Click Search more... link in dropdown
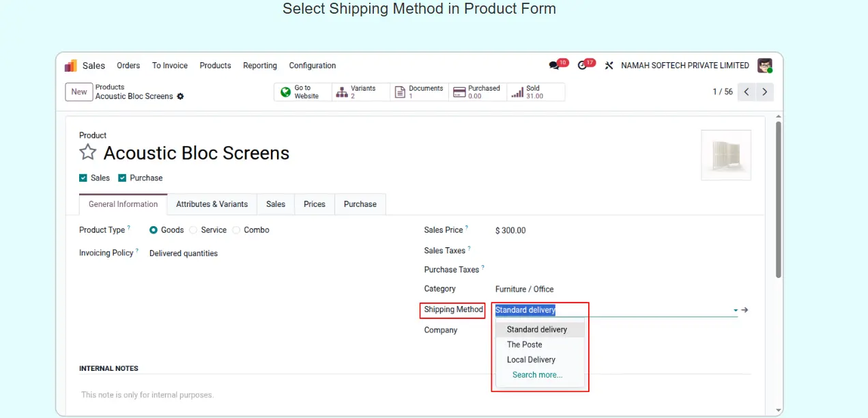 pos(537,375)
